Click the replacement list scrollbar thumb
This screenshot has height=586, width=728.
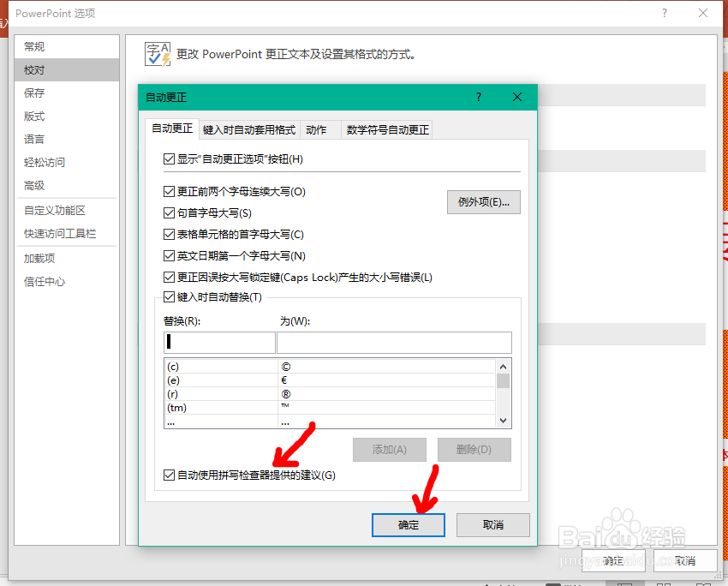(x=503, y=380)
